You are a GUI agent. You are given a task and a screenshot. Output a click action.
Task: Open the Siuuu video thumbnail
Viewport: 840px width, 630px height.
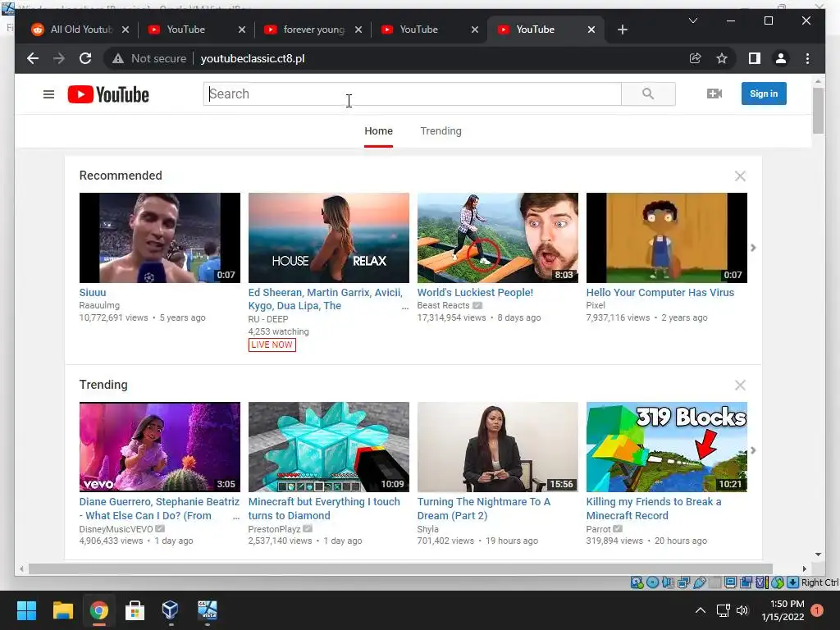160,238
